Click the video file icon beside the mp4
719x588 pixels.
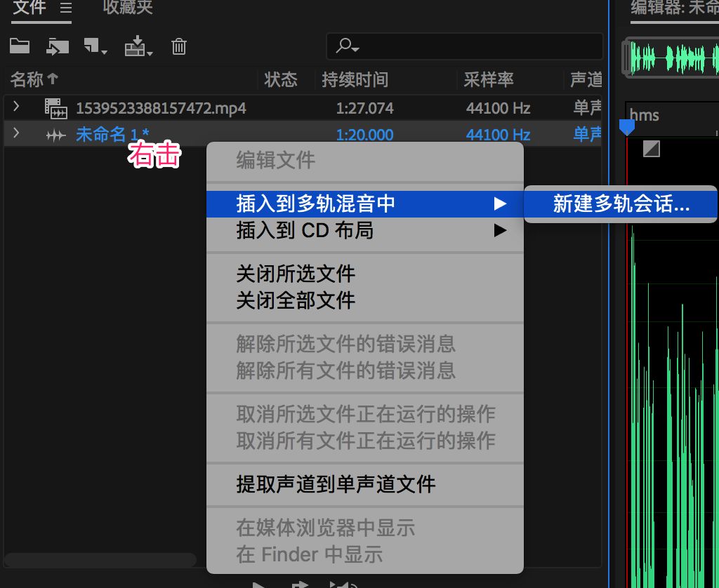coord(56,108)
